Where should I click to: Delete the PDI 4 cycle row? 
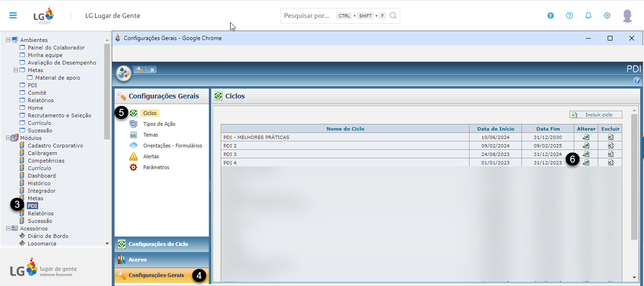pos(610,163)
